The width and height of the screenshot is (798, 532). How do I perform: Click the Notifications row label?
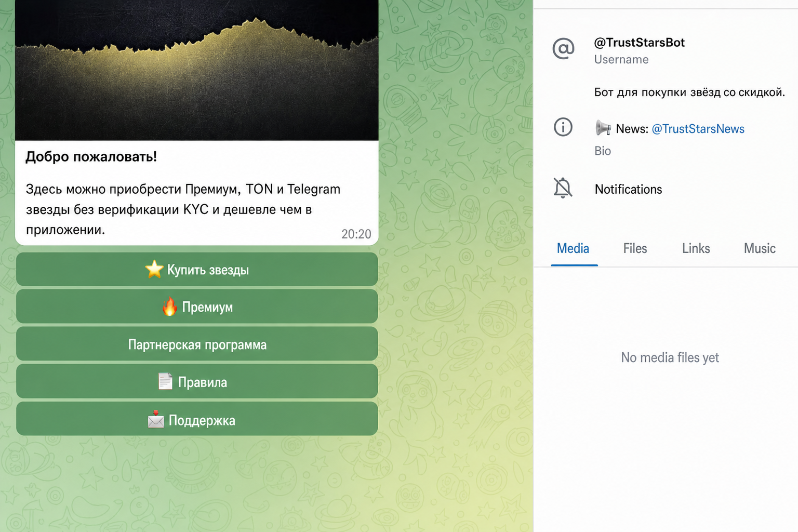(628, 189)
